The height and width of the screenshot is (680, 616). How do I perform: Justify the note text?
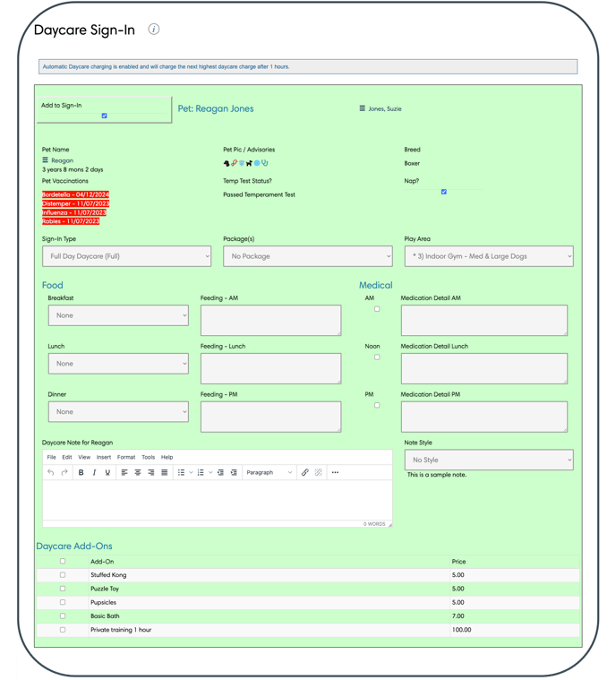pyautogui.click(x=164, y=472)
